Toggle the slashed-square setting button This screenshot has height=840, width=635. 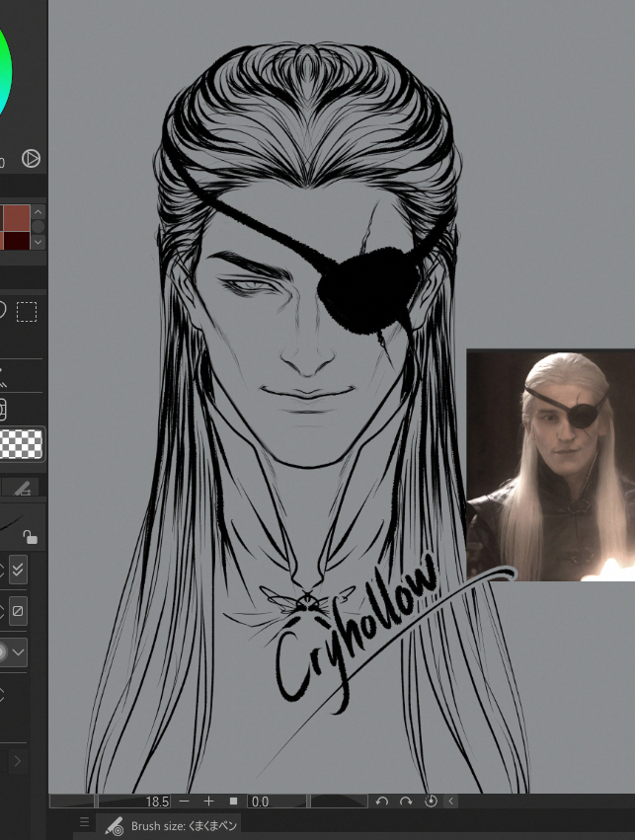(x=19, y=612)
